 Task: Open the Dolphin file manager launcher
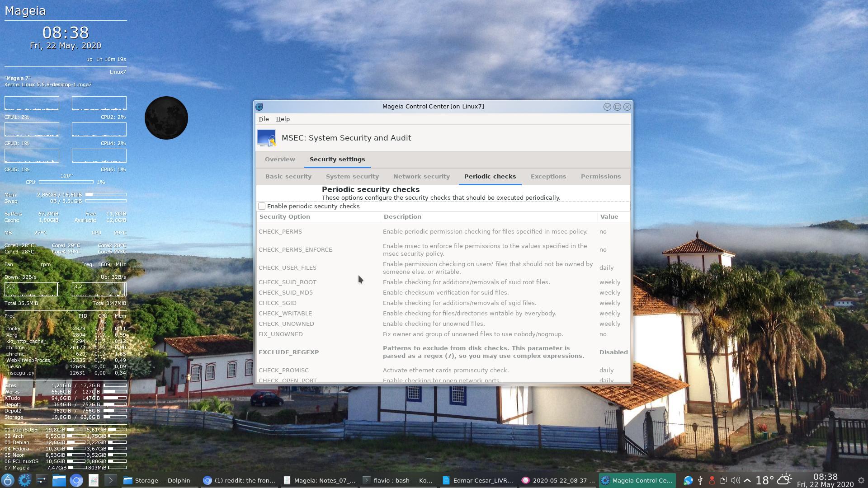click(59, 480)
